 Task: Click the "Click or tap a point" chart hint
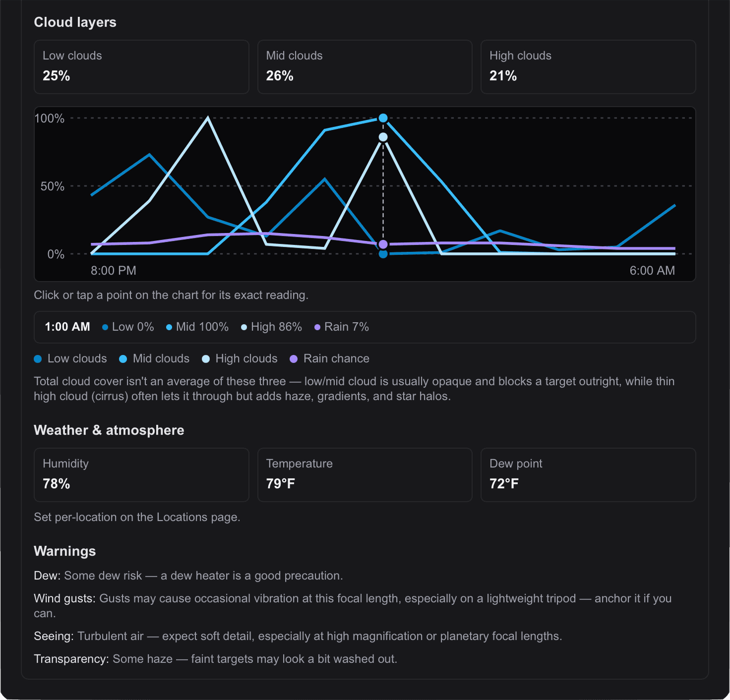click(171, 295)
